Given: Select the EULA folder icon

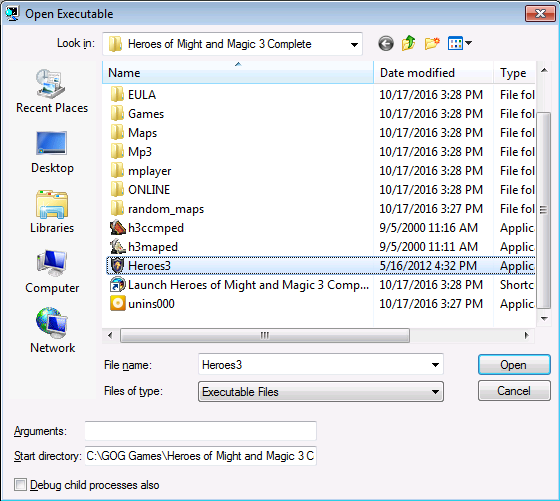Looking at the screenshot, I should point(117,95).
